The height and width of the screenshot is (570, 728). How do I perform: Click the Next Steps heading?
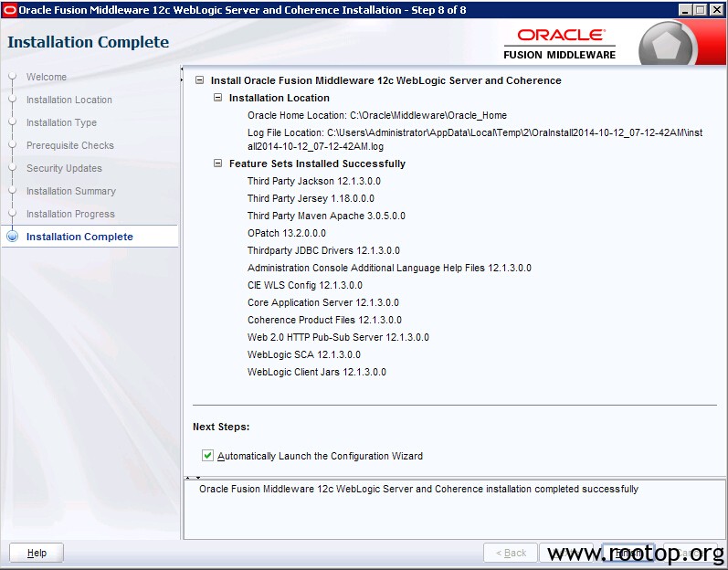[x=221, y=427]
